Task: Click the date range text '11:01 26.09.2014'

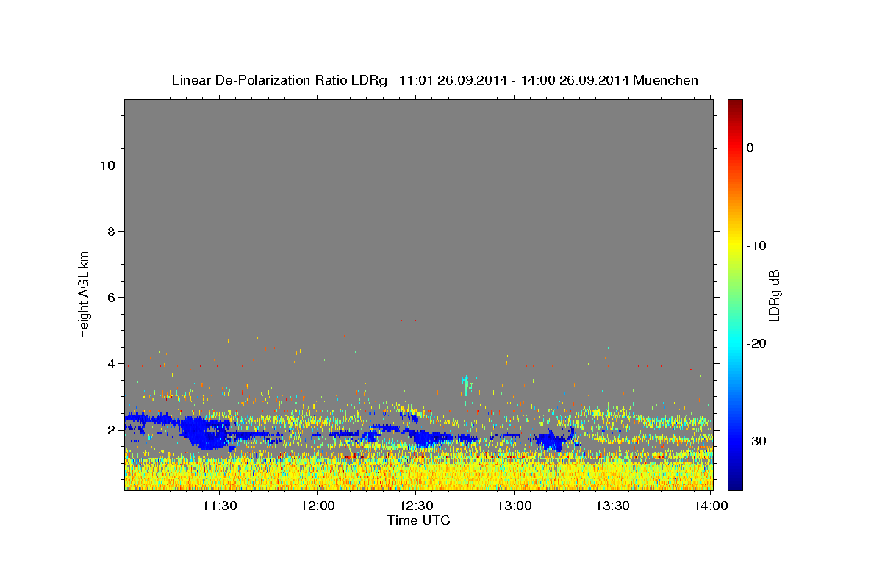Action: (x=453, y=80)
